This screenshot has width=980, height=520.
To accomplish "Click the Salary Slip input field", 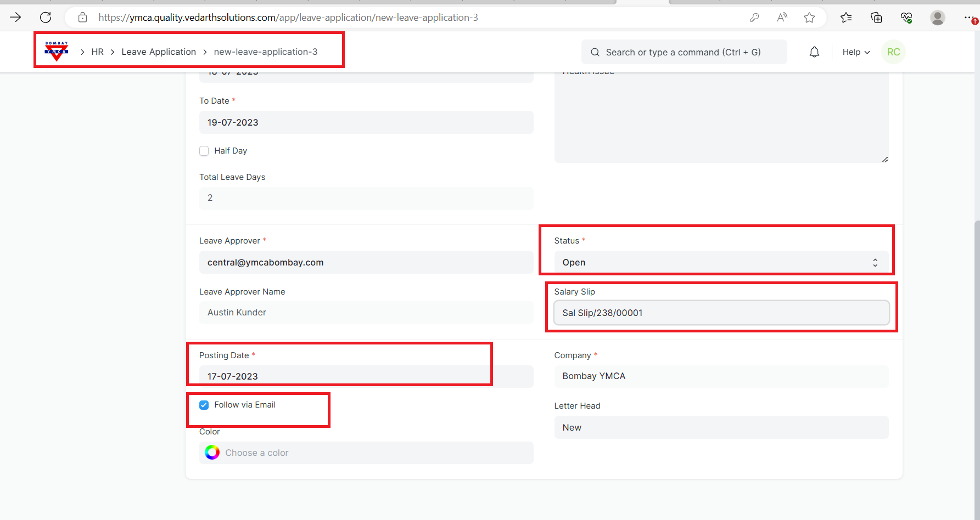I will click(x=721, y=313).
